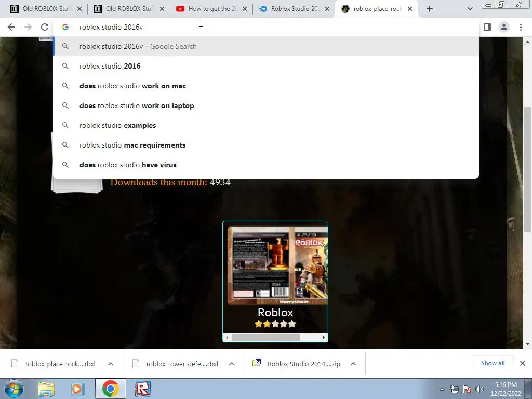The width and height of the screenshot is (532, 399).
Task: Open a new tab with the plus button
Action: [430, 9]
